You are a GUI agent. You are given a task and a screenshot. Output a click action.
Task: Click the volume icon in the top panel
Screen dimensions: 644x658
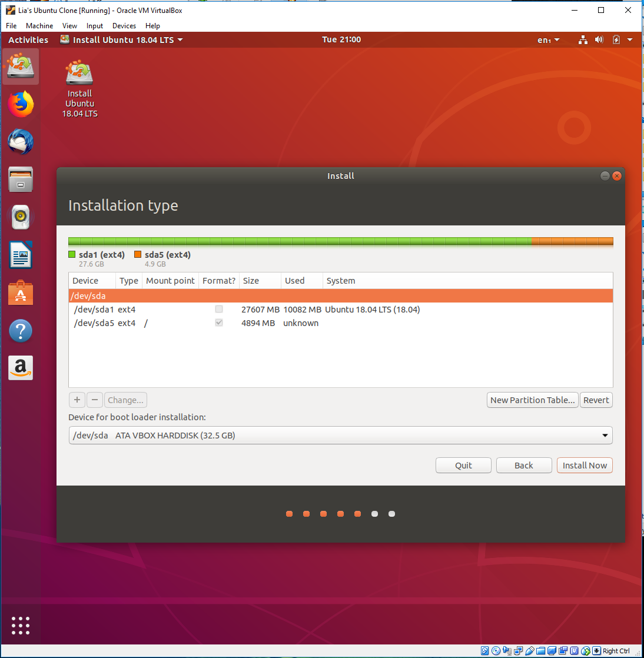(599, 39)
